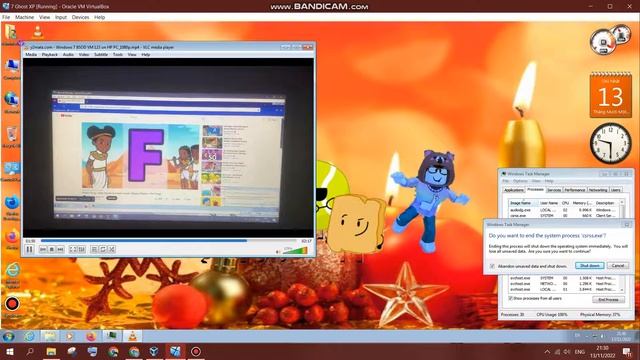Select VLC cone taskbar button
The height and width of the screenshot is (360, 640).
click(x=132, y=336)
